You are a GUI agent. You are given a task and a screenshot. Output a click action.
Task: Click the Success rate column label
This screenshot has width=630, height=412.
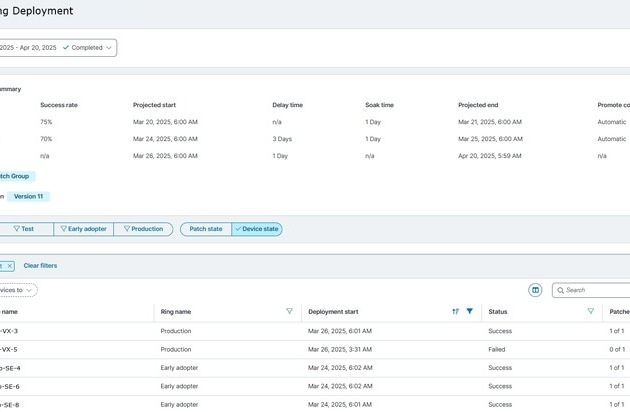(x=59, y=105)
